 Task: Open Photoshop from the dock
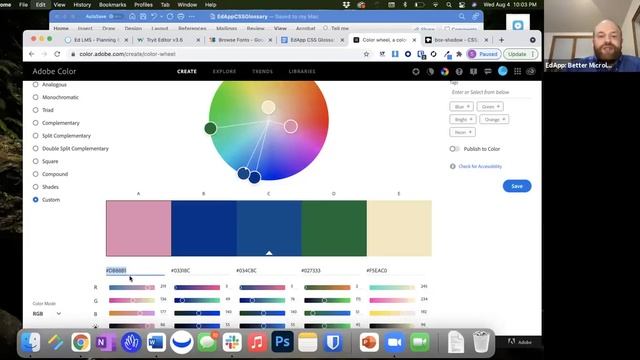pyautogui.click(x=282, y=342)
